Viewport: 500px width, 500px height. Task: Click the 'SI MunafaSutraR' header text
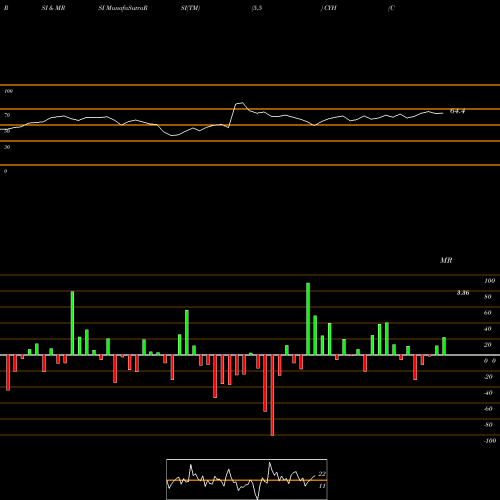pyautogui.click(x=123, y=8)
